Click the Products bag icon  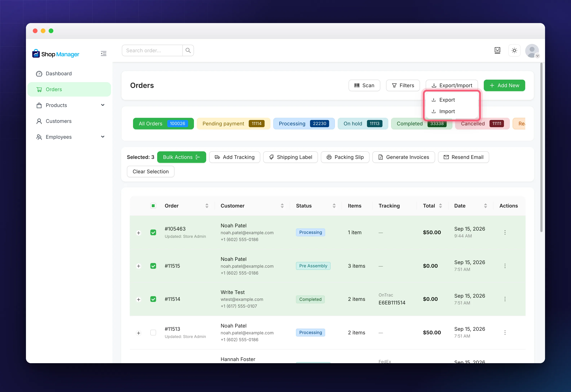(x=39, y=105)
